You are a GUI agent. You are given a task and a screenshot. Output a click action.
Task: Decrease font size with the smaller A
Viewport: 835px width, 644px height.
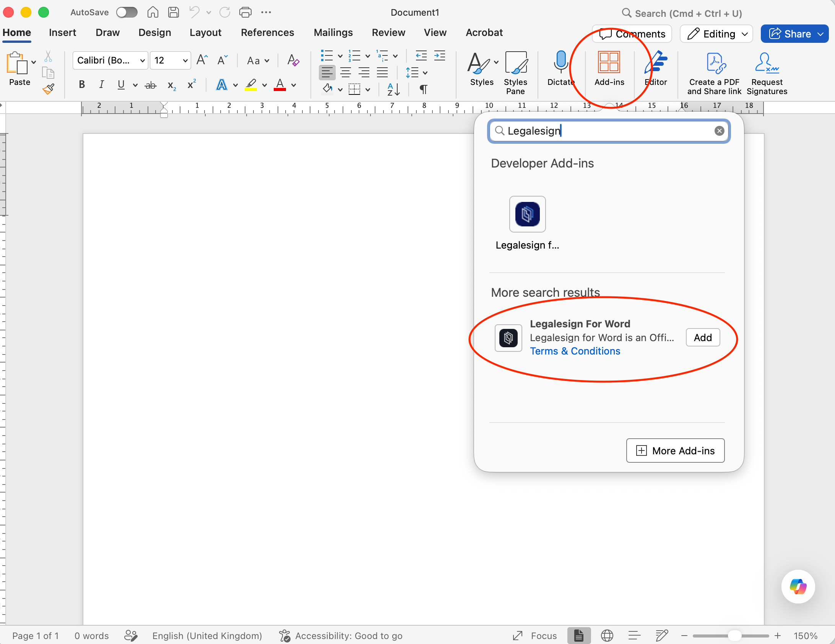click(x=222, y=60)
